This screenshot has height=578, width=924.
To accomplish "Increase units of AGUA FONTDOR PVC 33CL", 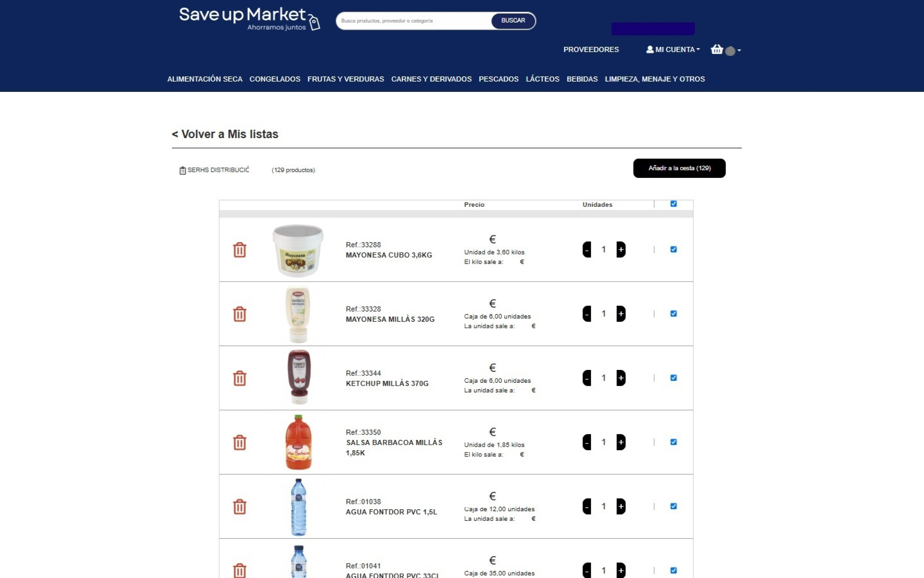I will click(621, 571).
